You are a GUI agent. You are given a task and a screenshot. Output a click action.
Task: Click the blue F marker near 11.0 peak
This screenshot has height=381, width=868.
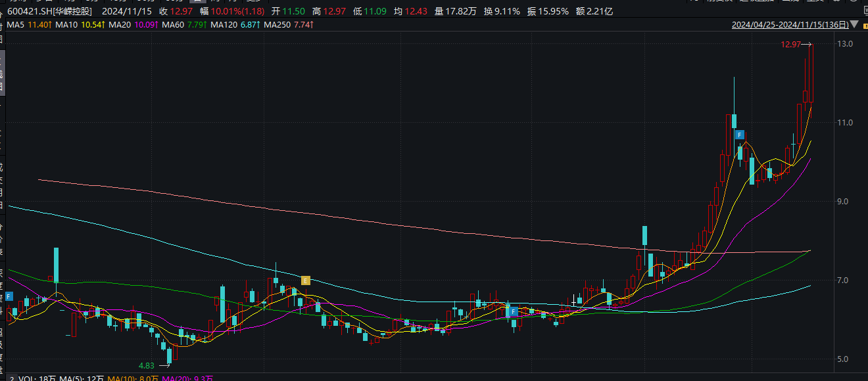tap(739, 135)
